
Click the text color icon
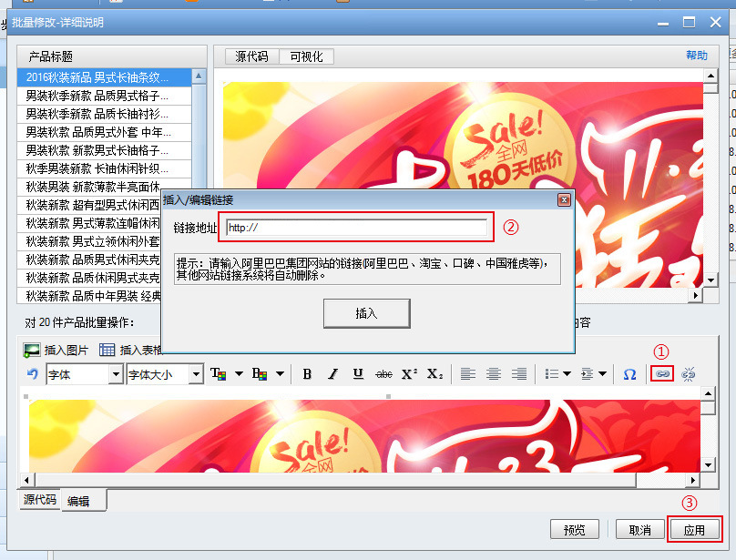219,374
